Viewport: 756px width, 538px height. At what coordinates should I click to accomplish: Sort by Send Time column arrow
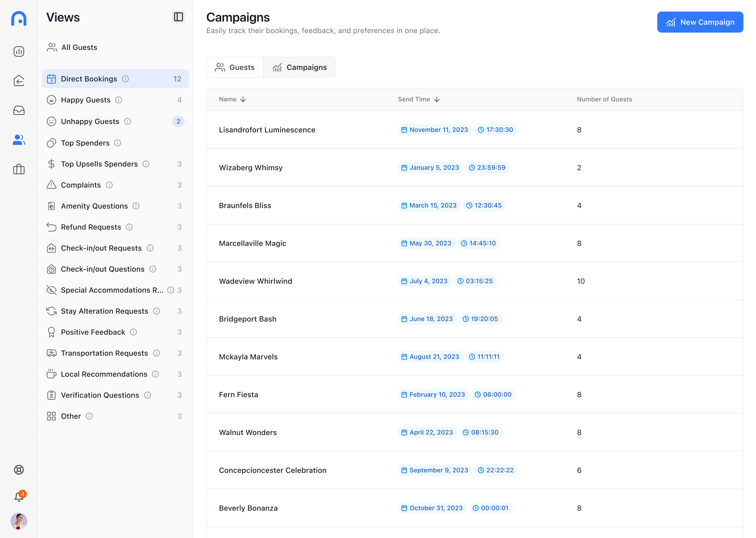click(x=437, y=99)
